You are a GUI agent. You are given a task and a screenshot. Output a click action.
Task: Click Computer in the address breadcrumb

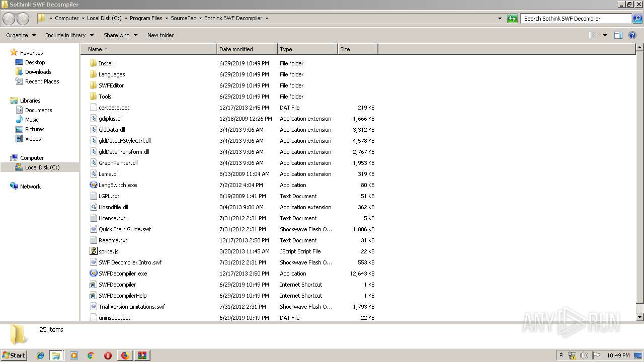tap(66, 18)
